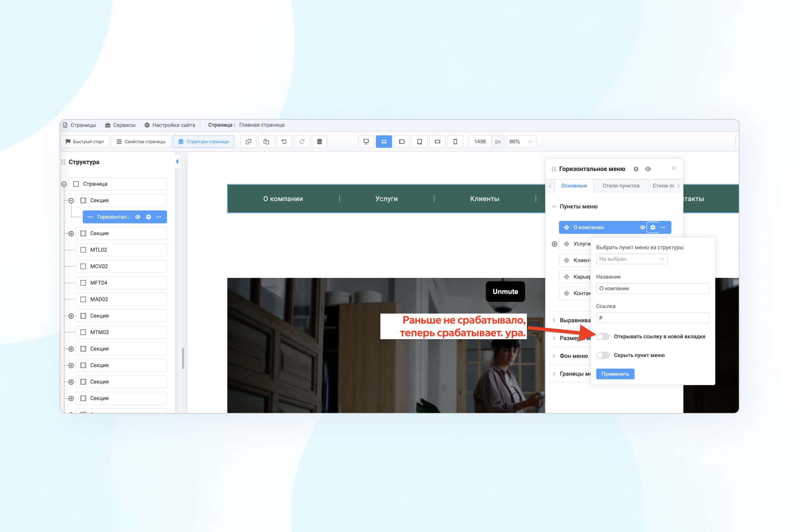The width and height of the screenshot is (799, 532).
Task: Click Клиенты in the green menu bar
Action: (x=484, y=199)
